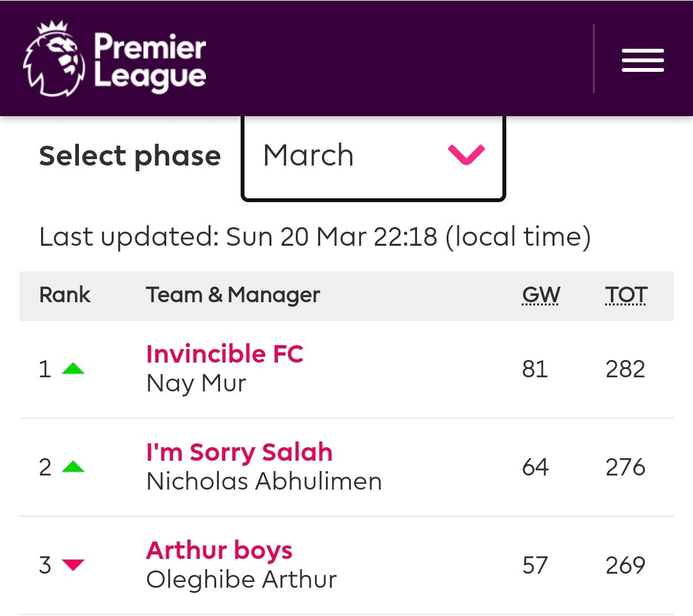
Task: Open the Arthur boys team link
Action: 219,551
